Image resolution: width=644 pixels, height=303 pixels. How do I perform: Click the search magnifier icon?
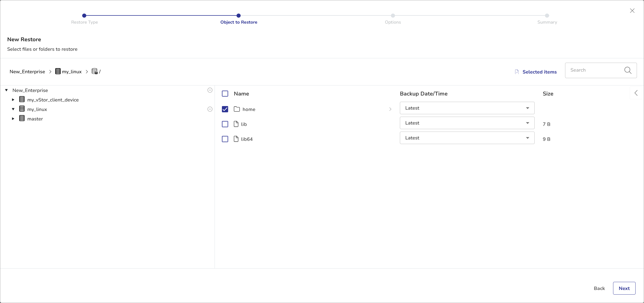coord(628,70)
